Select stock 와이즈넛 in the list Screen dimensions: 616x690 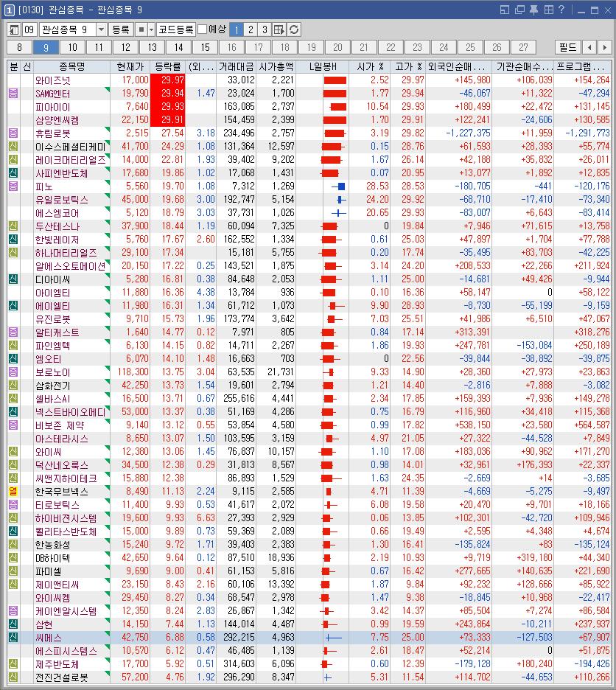(x=53, y=80)
